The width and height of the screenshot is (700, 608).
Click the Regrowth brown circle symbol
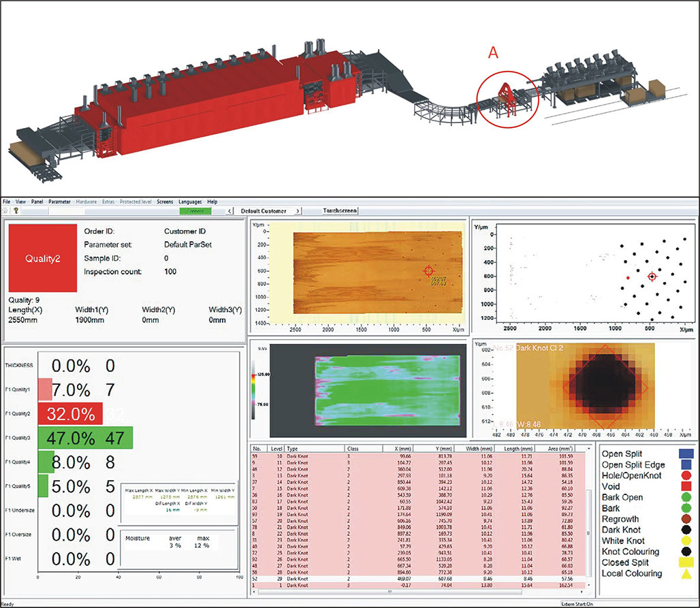pyautogui.click(x=686, y=519)
